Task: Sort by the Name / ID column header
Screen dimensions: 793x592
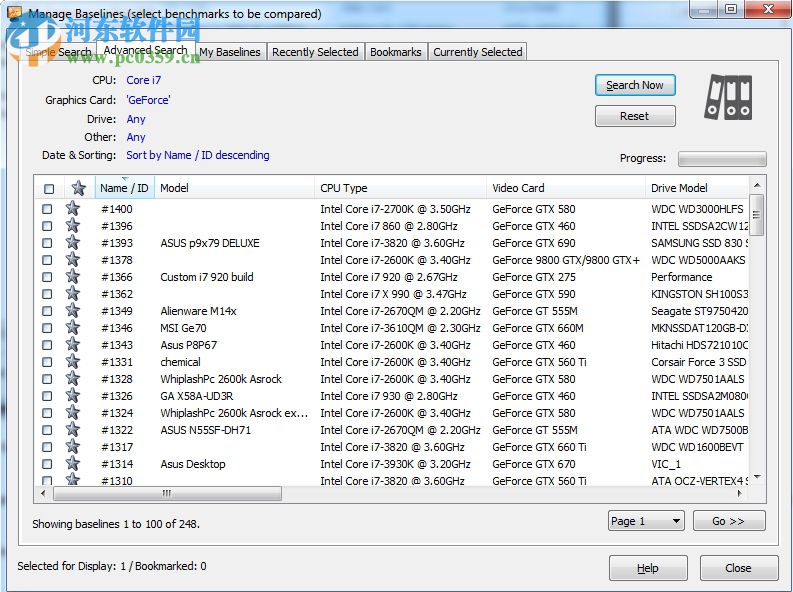Action: [x=124, y=188]
